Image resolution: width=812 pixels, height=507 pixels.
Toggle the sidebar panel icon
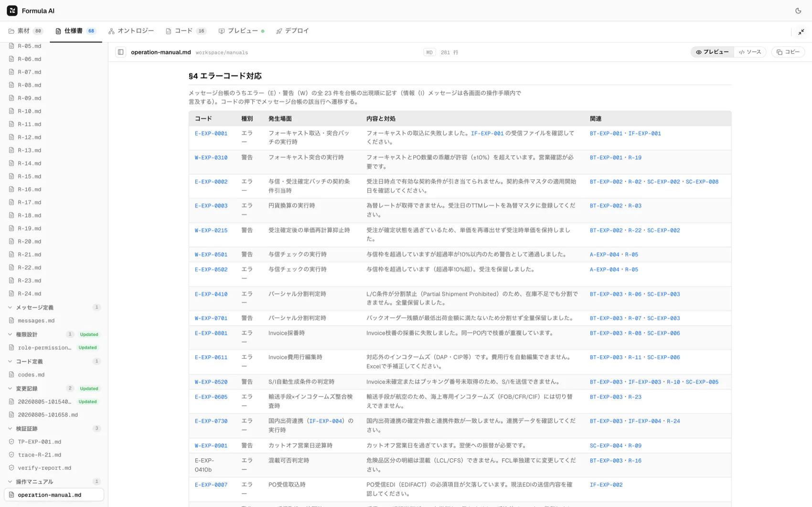pyautogui.click(x=121, y=52)
